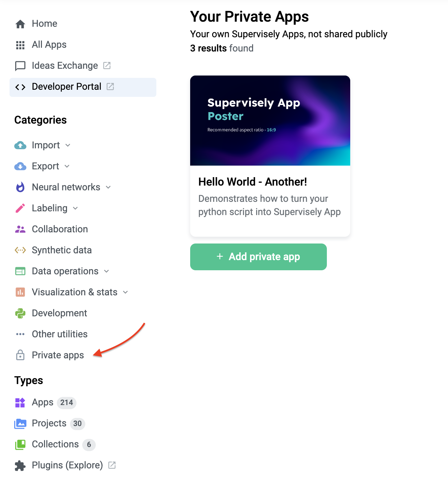The height and width of the screenshot is (487, 448).
Task: Open the Developer Portal menu item
Action: [67, 87]
